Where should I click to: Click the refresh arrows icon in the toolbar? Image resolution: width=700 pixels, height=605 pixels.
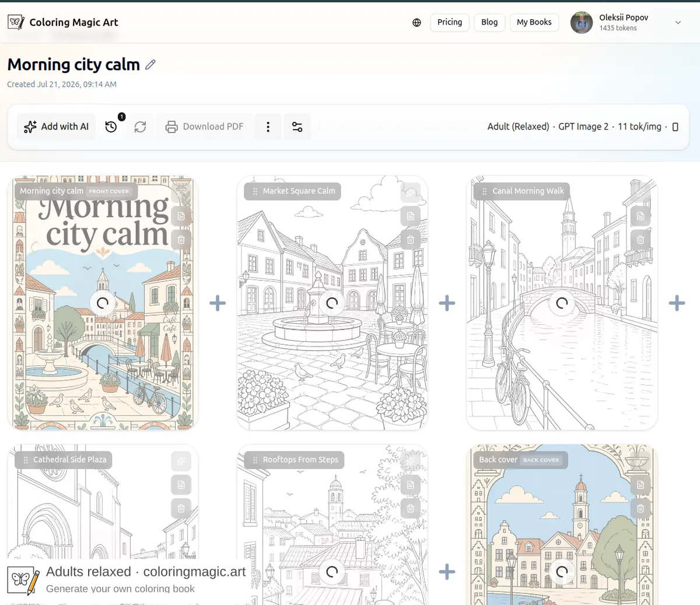[140, 127]
